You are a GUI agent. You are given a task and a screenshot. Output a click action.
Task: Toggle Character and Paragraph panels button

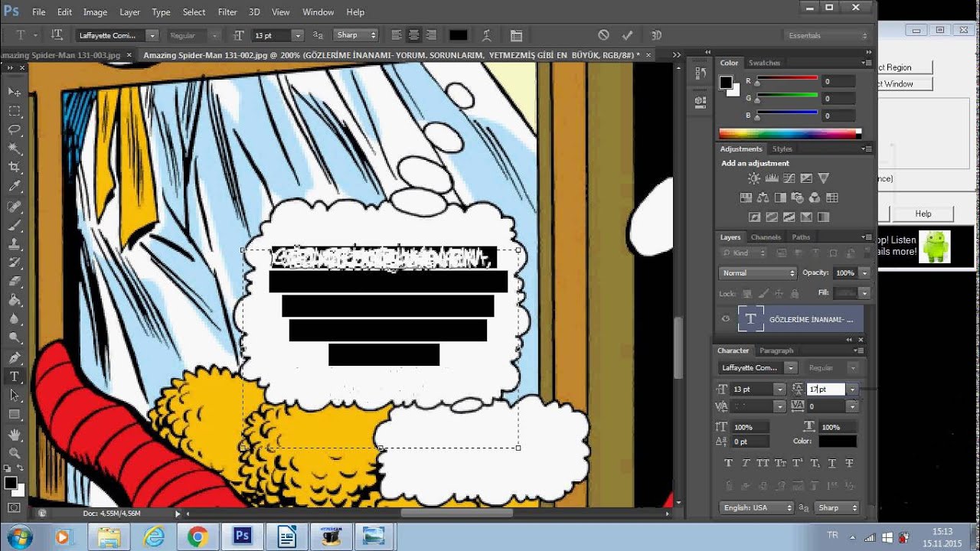coord(516,35)
